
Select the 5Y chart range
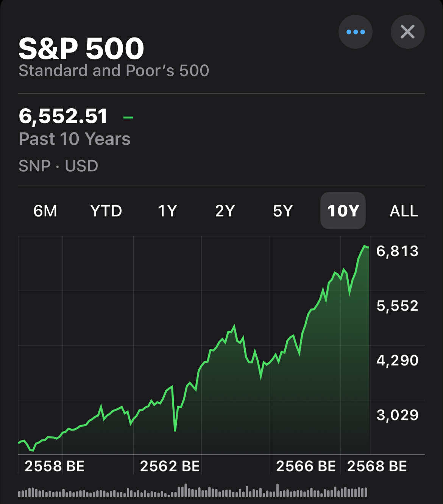point(283,211)
